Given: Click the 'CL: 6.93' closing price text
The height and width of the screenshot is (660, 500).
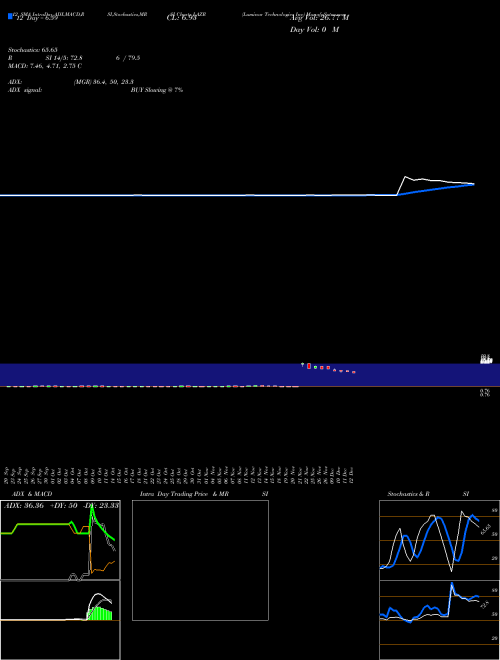Looking at the screenshot, I should point(181,18).
